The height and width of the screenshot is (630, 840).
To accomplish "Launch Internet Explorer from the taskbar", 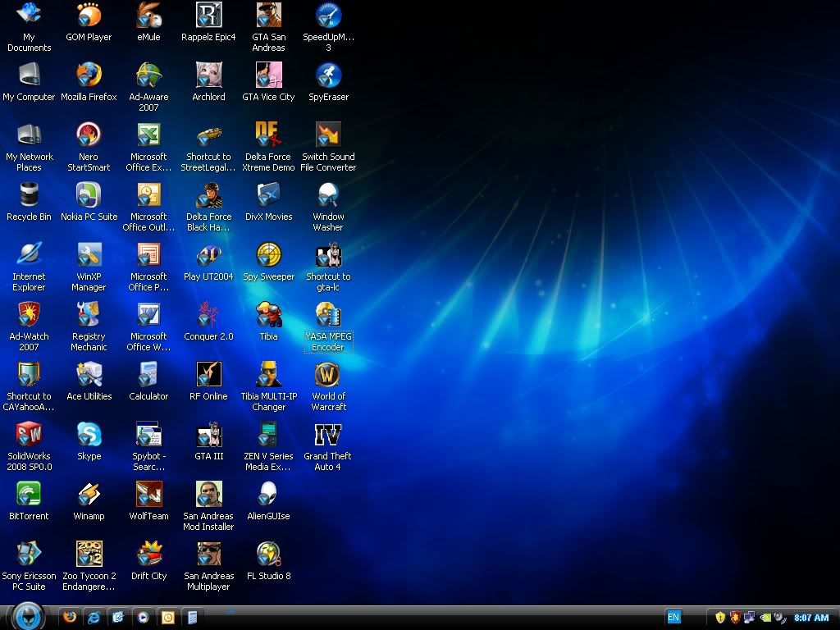I will (x=94, y=618).
